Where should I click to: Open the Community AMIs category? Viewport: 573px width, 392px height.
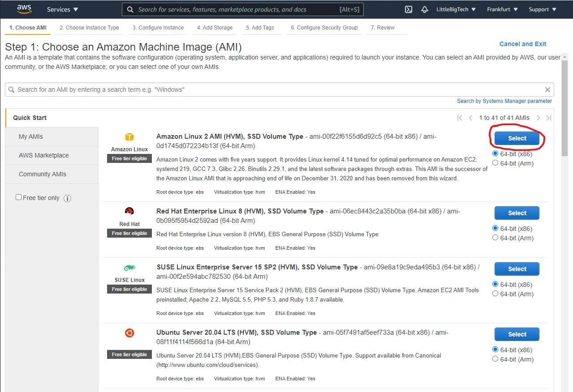[52, 174]
